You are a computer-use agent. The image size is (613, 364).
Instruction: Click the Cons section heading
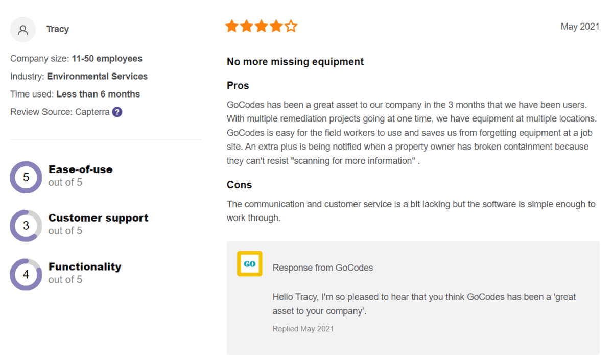(239, 185)
